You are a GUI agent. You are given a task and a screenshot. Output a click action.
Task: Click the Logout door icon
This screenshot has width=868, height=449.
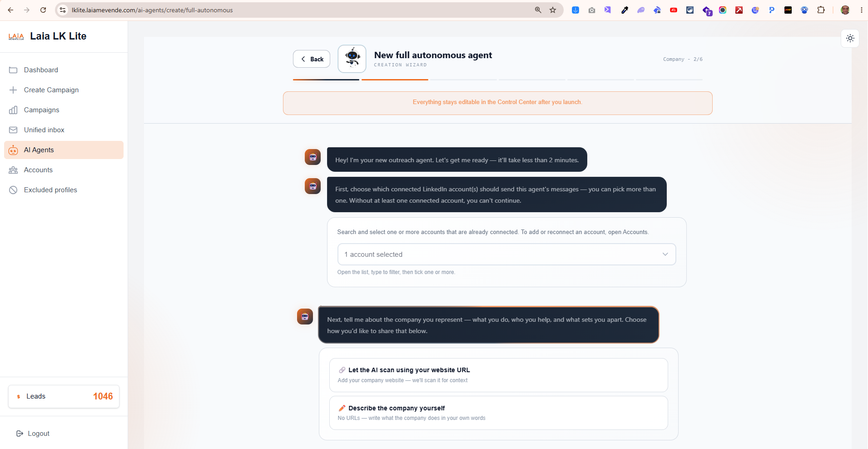(20, 434)
